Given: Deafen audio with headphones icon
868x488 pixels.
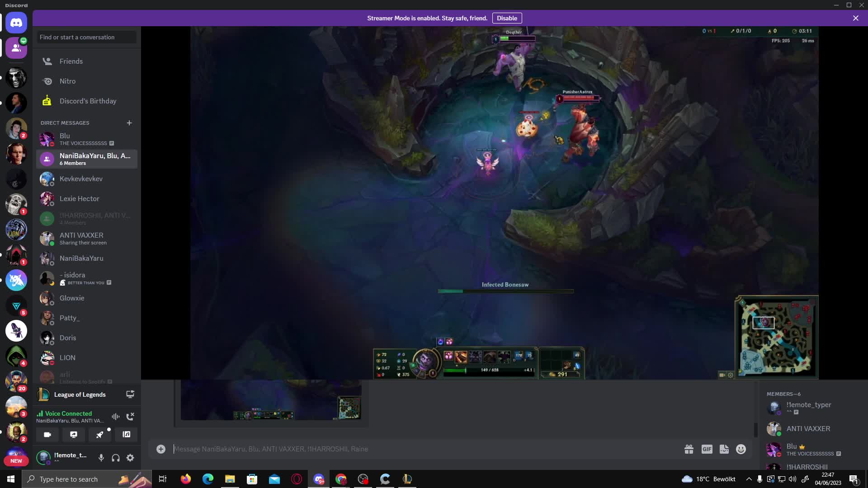Looking at the screenshot, I should click(x=116, y=458).
